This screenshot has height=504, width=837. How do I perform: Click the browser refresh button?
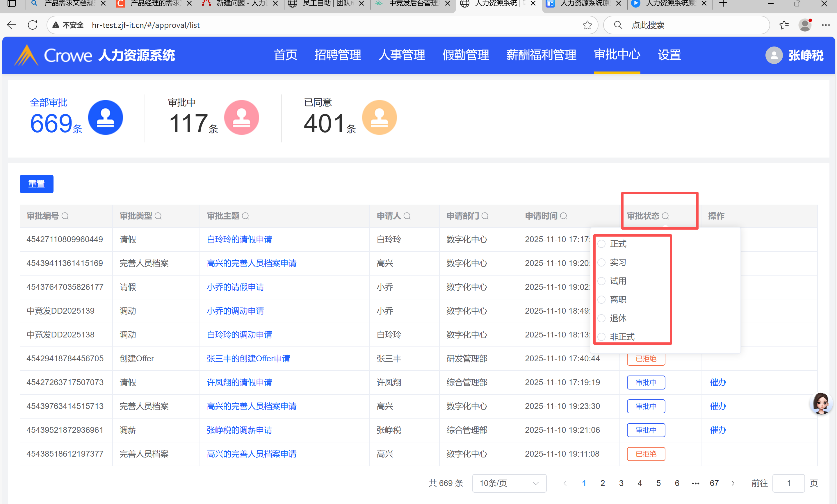click(33, 25)
